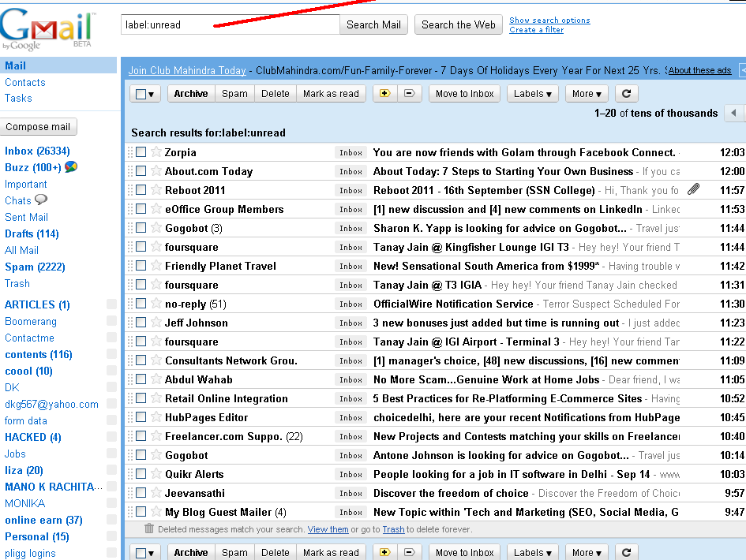Open the bottom select-all checkbox dropdown
This screenshot has width=746, height=560.
pyautogui.click(x=145, y=552)
